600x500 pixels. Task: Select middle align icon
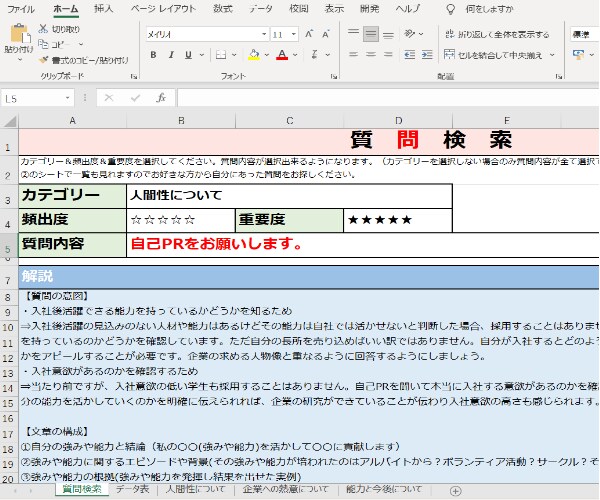[x=370, y=34]
